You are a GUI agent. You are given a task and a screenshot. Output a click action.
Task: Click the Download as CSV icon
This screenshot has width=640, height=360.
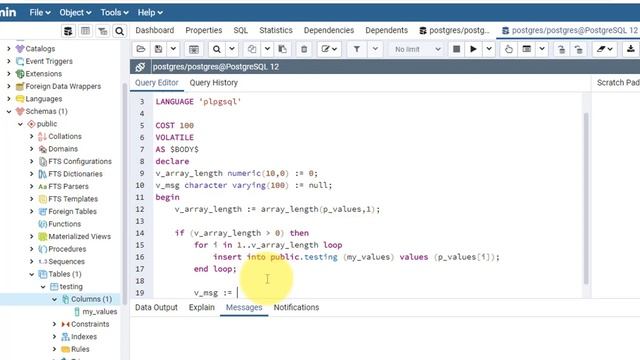631,49
